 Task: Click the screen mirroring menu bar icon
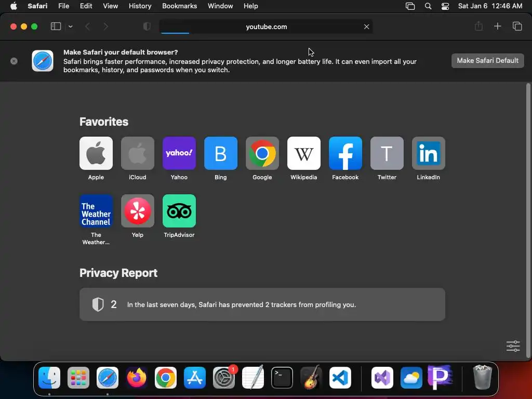pyautogui.click(x=410, y=6)
